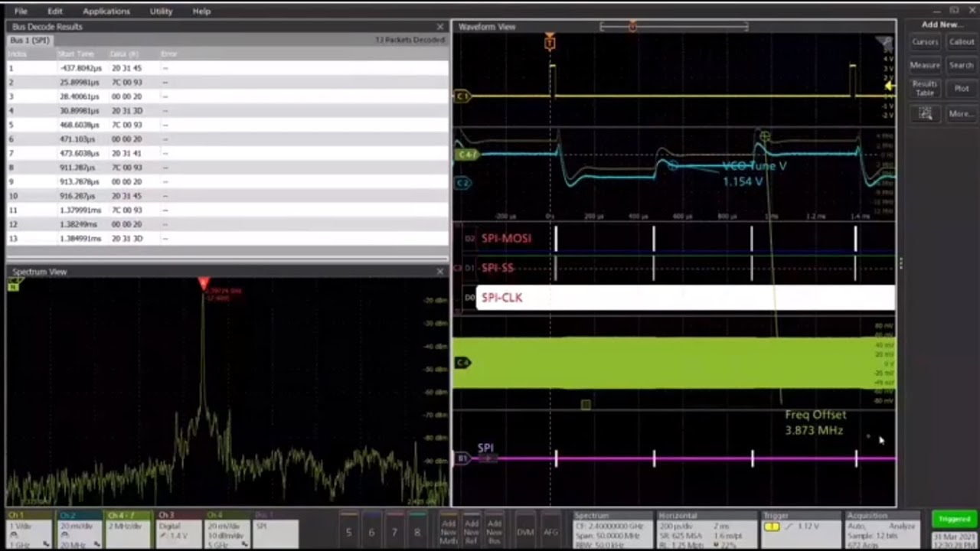
Task: Click the Measure button
Action: pos(925,66)
